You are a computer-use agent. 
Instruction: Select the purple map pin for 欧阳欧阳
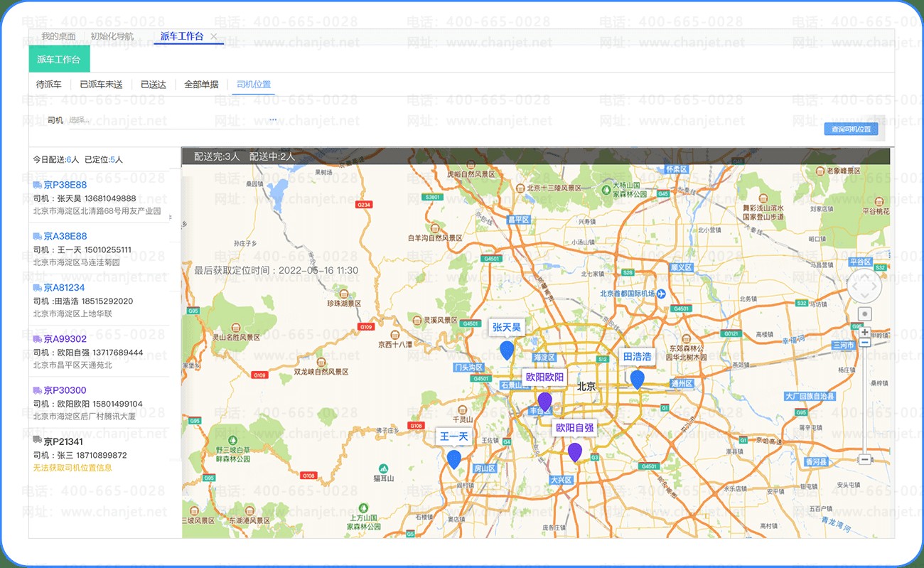click(544, 401)
